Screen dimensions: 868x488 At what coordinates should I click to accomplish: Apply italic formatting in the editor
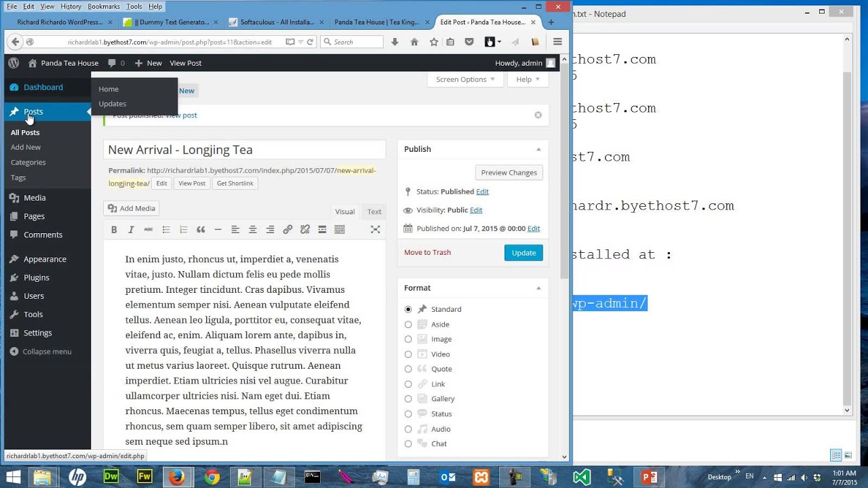coord(131,230)
